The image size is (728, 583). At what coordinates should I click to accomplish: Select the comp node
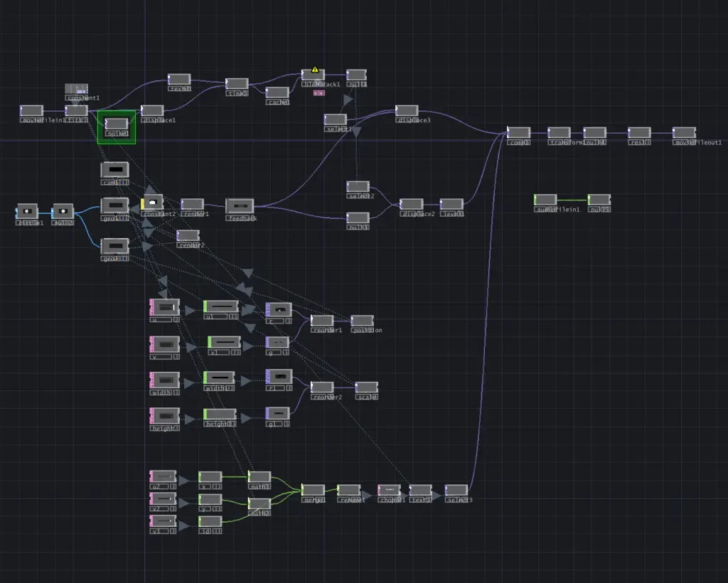point(518,133)
